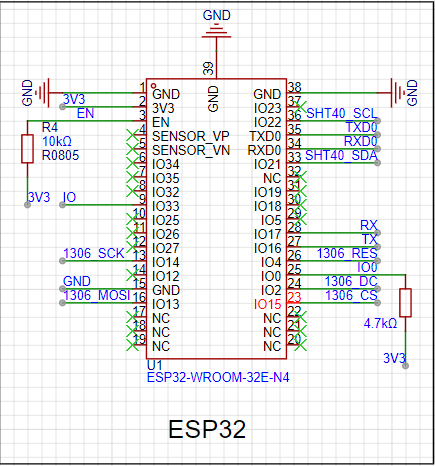This screenshot has width=435, height=466.
Task: Click the IO17 pin name
Action: click(x=268, y=234)
